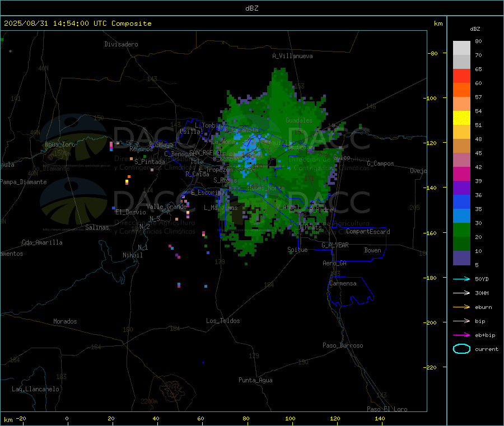Click the 'Spitue' map label
The width and height of the screenshot is (504, 426).
pos(297,249)
